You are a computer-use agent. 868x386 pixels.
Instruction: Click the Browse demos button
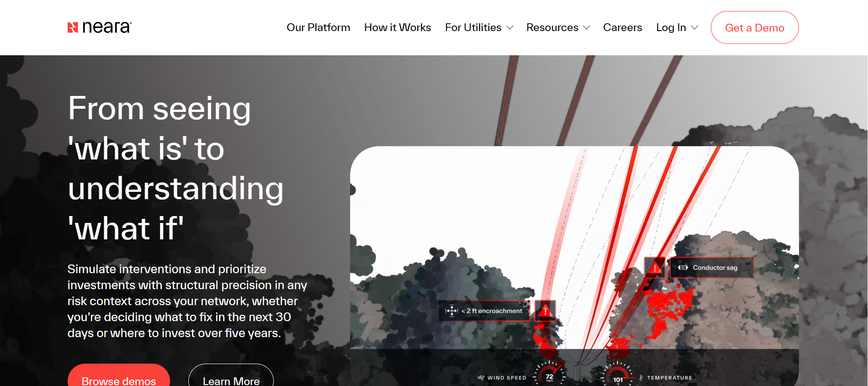coord(119,375)
